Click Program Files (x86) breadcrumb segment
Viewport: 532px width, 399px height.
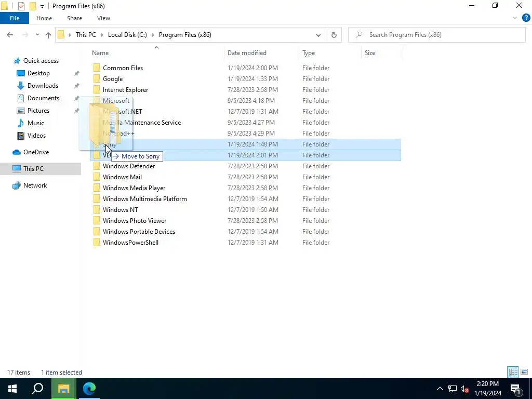[185, 35]
